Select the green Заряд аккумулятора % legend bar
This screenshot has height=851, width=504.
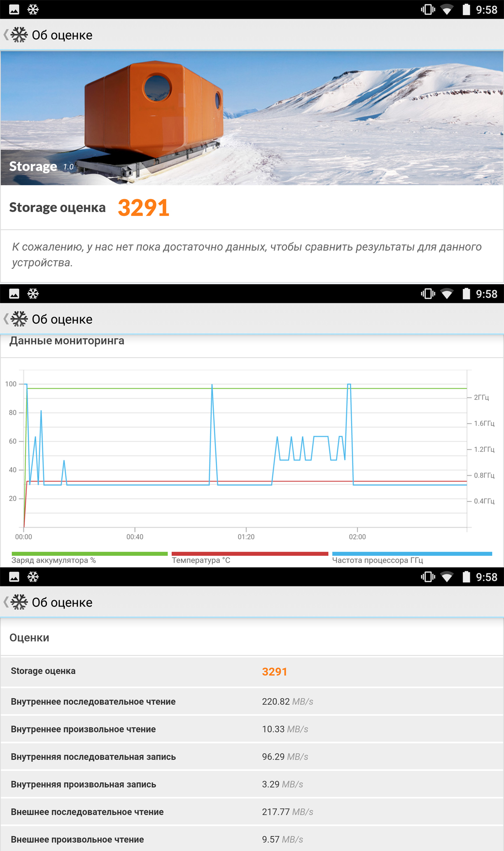coord(90,554)
